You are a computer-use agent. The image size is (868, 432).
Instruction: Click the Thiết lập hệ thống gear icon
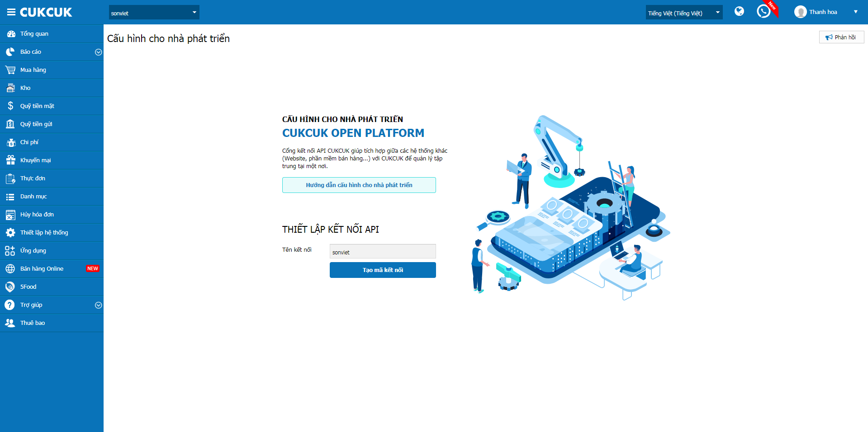tap(10, 233)
